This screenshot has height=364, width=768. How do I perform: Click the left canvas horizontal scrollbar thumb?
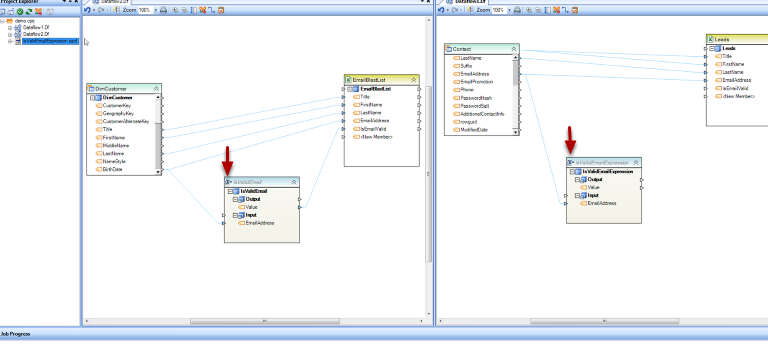coord(264,321)
